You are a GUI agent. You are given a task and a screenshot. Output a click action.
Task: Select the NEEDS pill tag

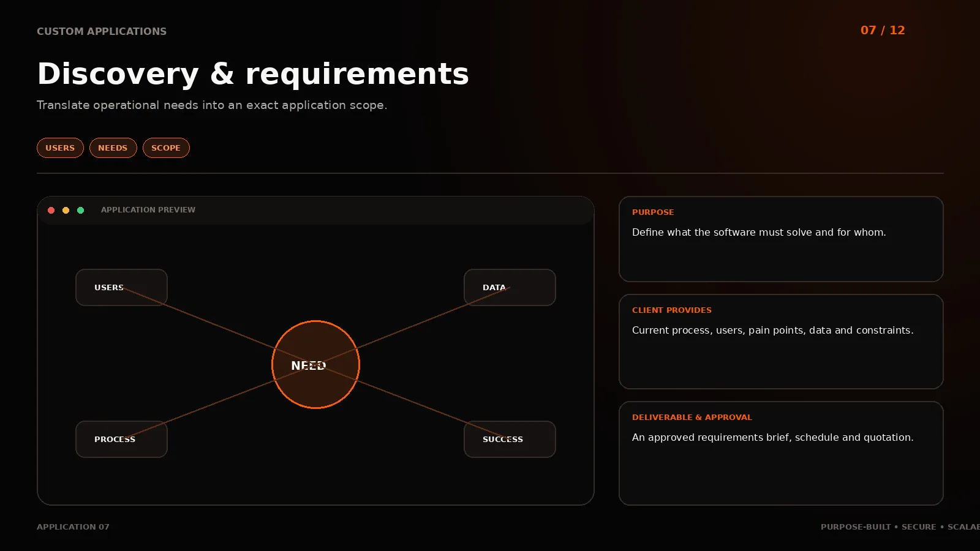point(113,148)
